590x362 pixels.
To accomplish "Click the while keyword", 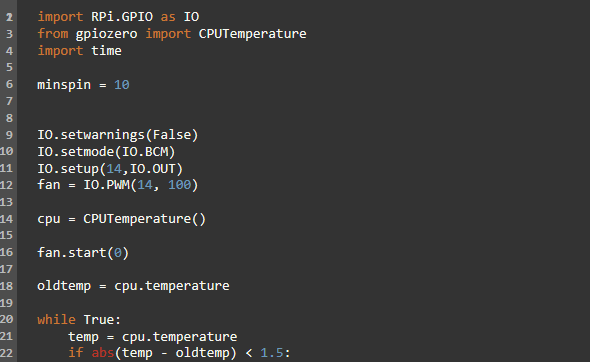I will [x=56, y=319].
